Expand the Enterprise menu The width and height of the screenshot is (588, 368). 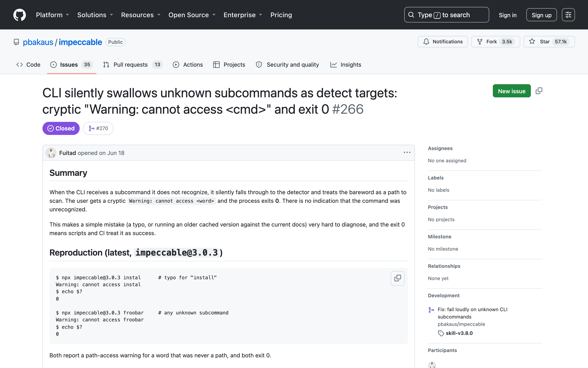click(x=243, y=15)
